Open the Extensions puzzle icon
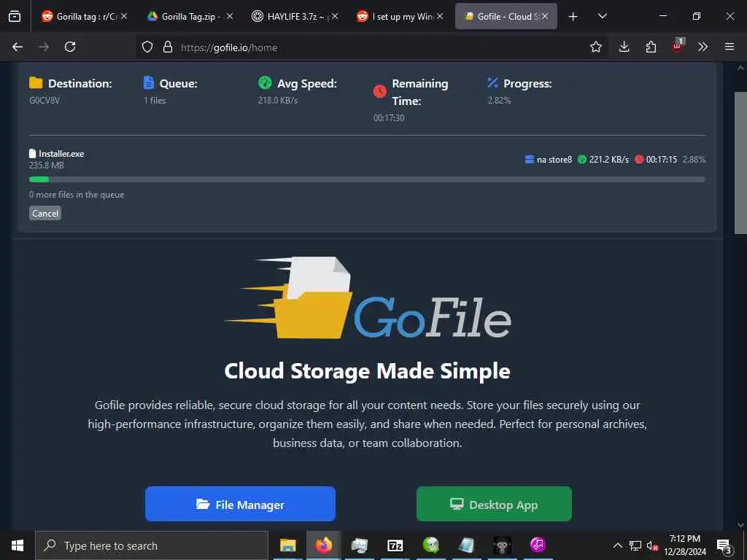747x560 pixels. coord(651,47)
